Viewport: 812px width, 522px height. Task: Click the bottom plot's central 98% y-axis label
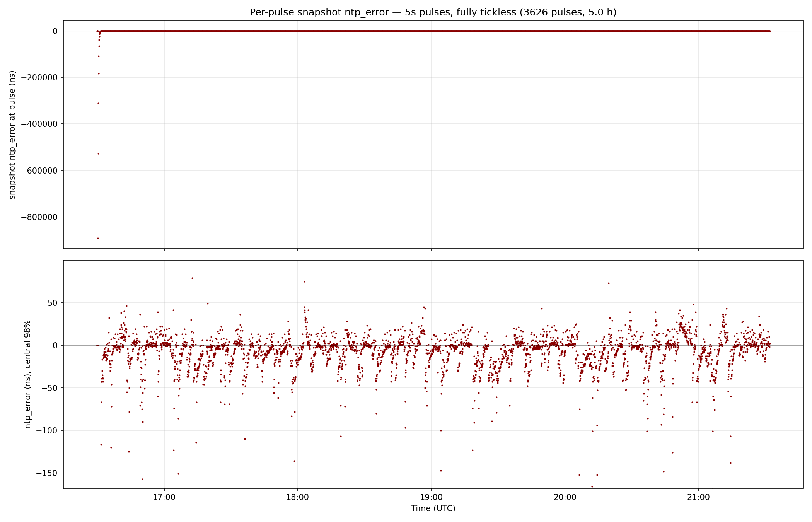pos(28,374)
